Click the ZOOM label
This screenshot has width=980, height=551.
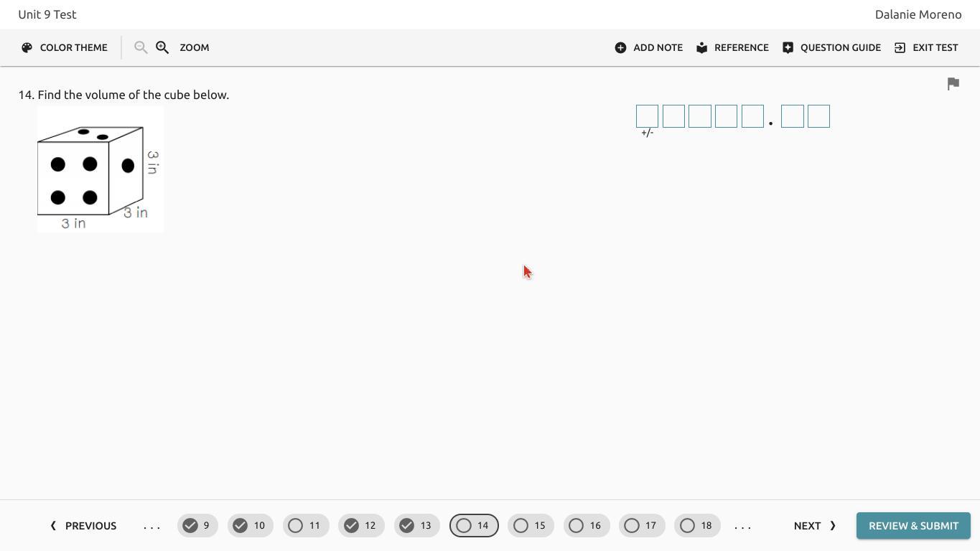pos(195,47)
